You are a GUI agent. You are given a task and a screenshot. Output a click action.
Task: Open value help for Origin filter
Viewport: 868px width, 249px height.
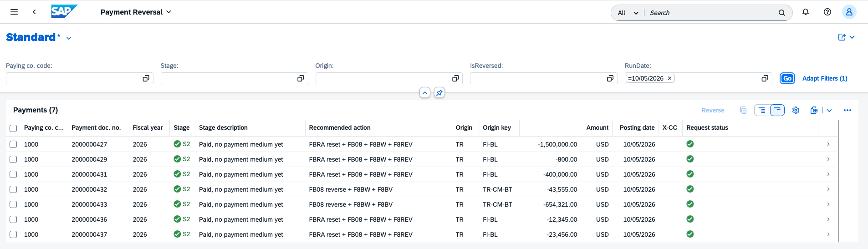(x=455, y=78)
